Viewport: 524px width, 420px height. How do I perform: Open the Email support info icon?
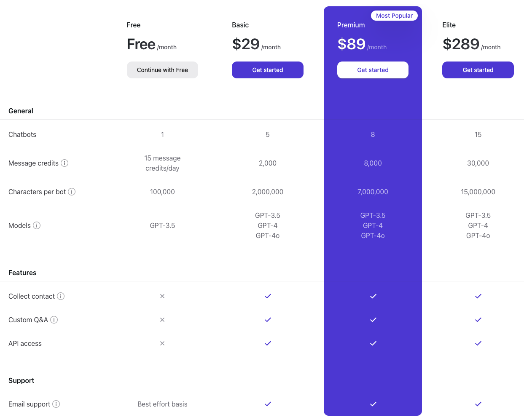[56, 404]
